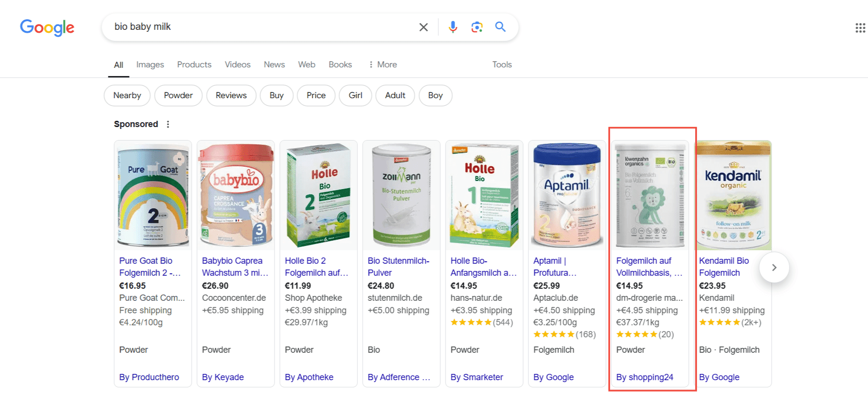Open the Sponsored three-dot options icon
The height and width of the screenshot is (397, 868).
[x=168, y=124]
